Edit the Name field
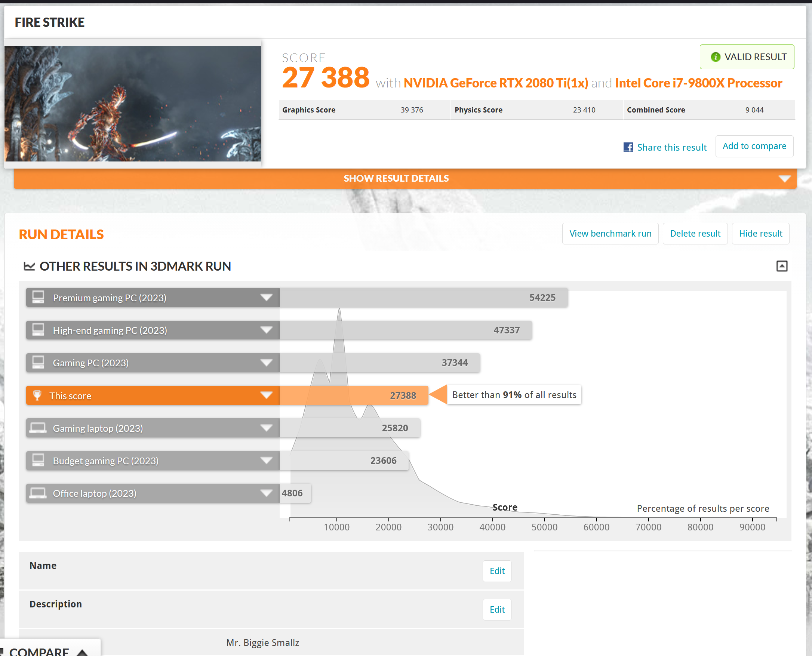The height and width of the screenshot is (656, 812). point(497,571)
